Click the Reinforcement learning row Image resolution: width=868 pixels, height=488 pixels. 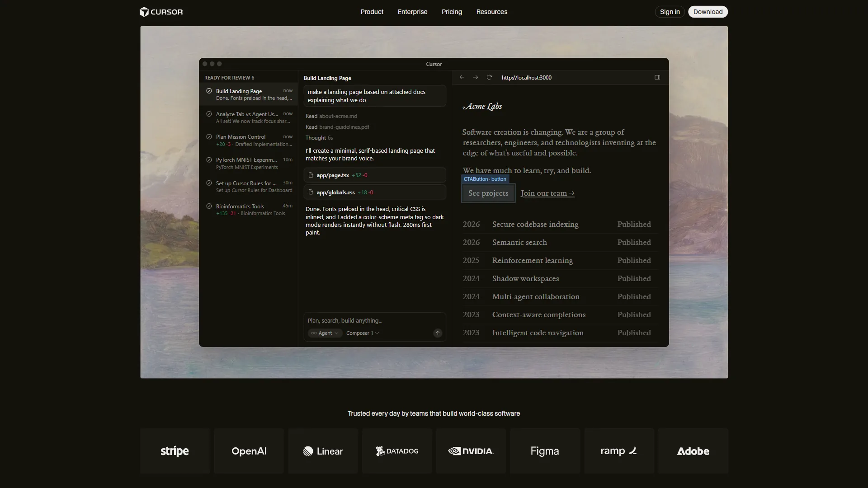[x=560, y=260]
